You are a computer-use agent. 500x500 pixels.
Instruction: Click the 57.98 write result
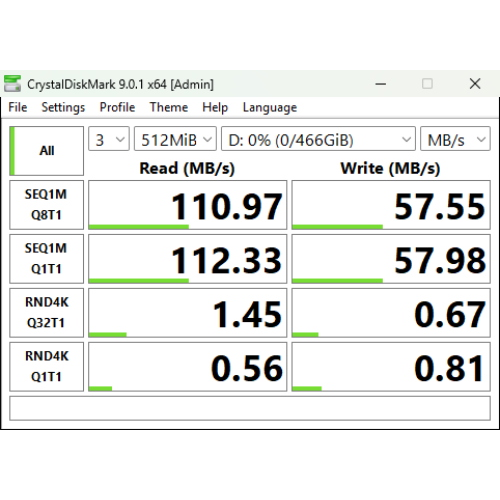coord(391,259)
